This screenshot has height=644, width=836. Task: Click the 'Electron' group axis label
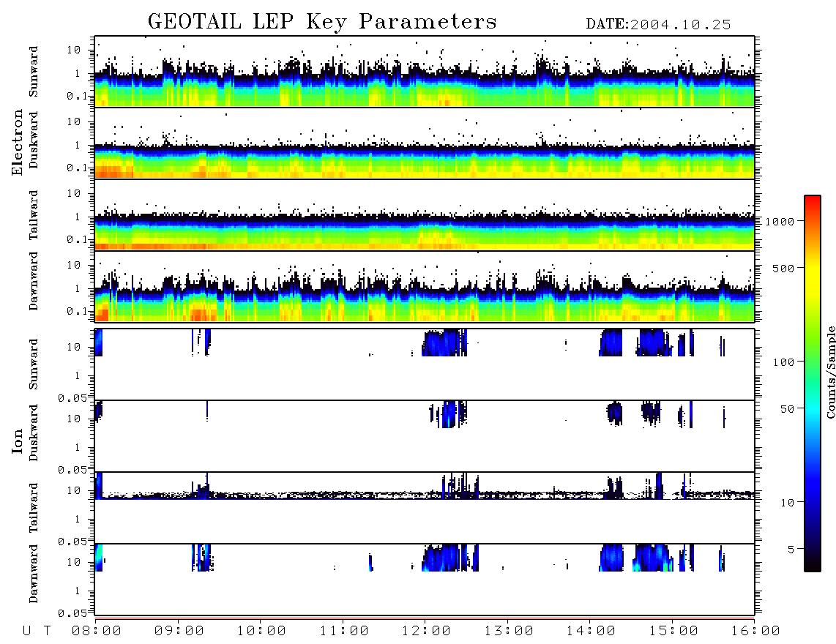(18, 143)
